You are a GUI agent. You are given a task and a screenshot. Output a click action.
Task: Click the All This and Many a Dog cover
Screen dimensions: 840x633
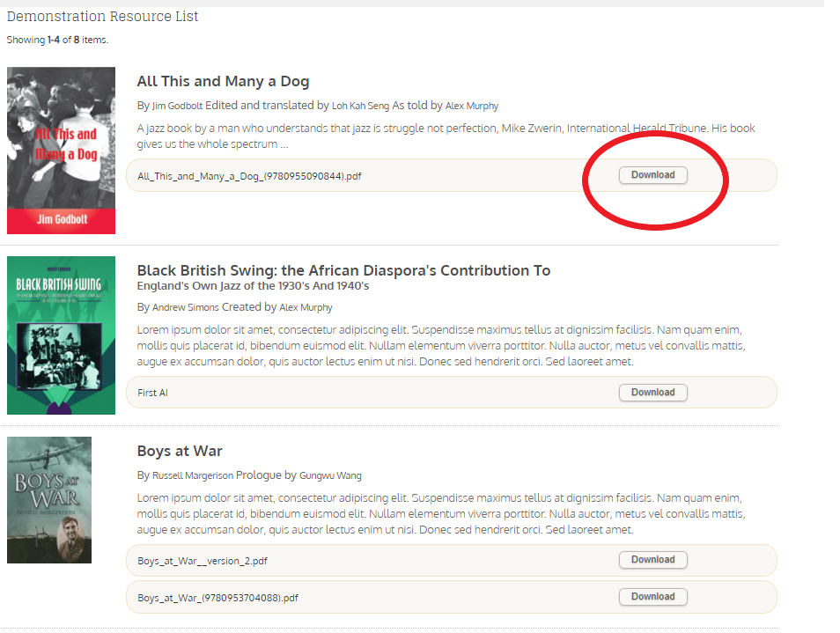click(x=61, y=151)
